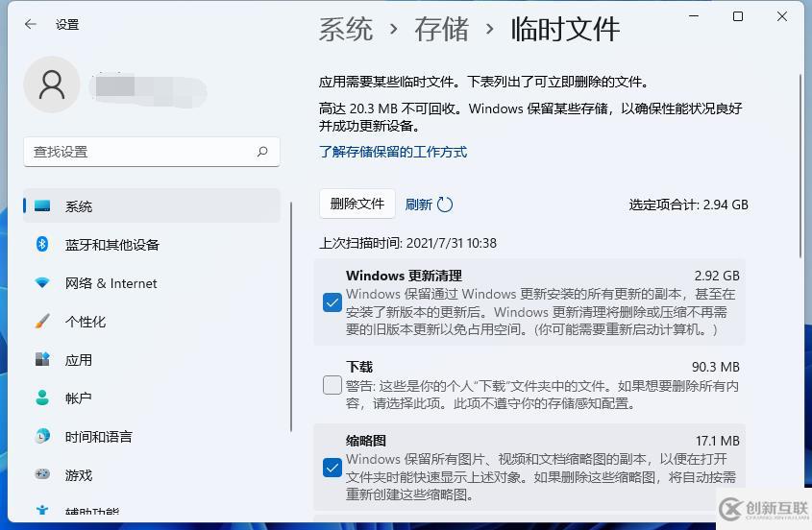Click the main content vertical scrollbar
The image size is (812, 530).
pos(801,165)
